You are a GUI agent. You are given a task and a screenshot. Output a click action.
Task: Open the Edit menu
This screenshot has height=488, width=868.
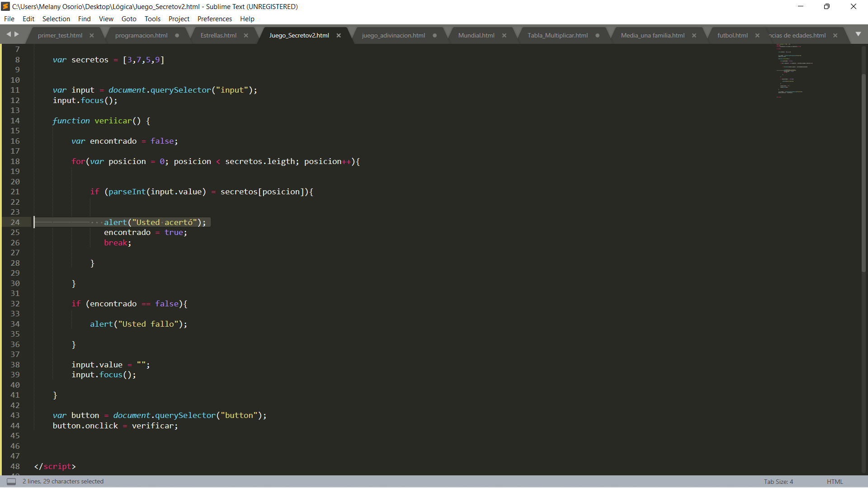(x=28, y=19)
